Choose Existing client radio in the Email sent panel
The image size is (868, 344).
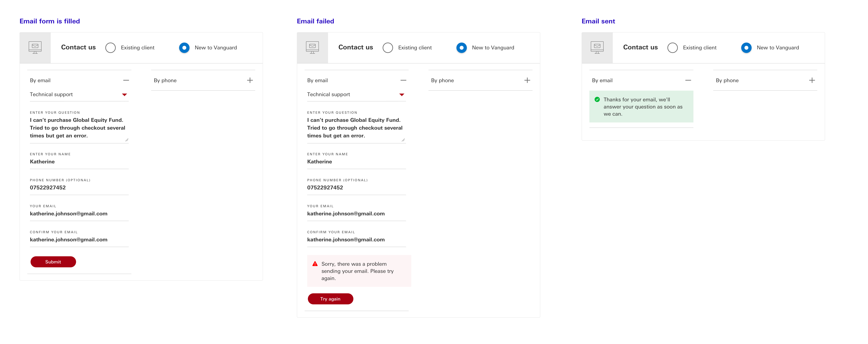tap(672, 48)
